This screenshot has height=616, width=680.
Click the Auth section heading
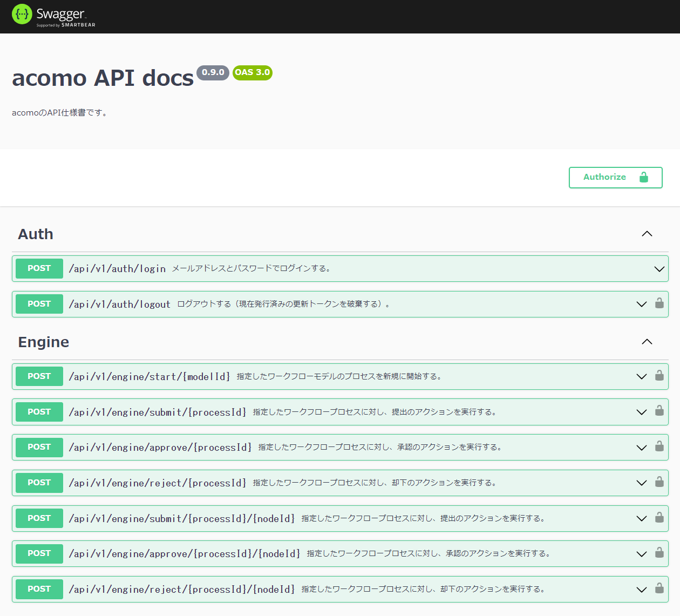[36, 234]
